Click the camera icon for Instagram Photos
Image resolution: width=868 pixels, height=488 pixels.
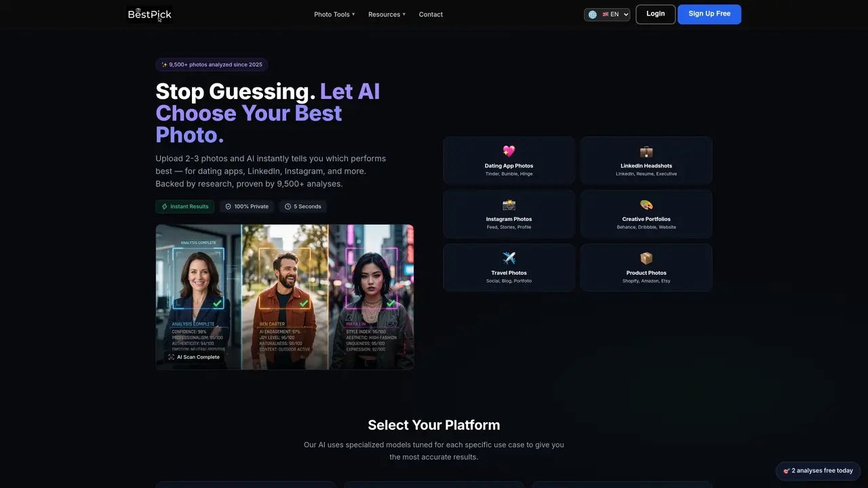pos(509,205)
